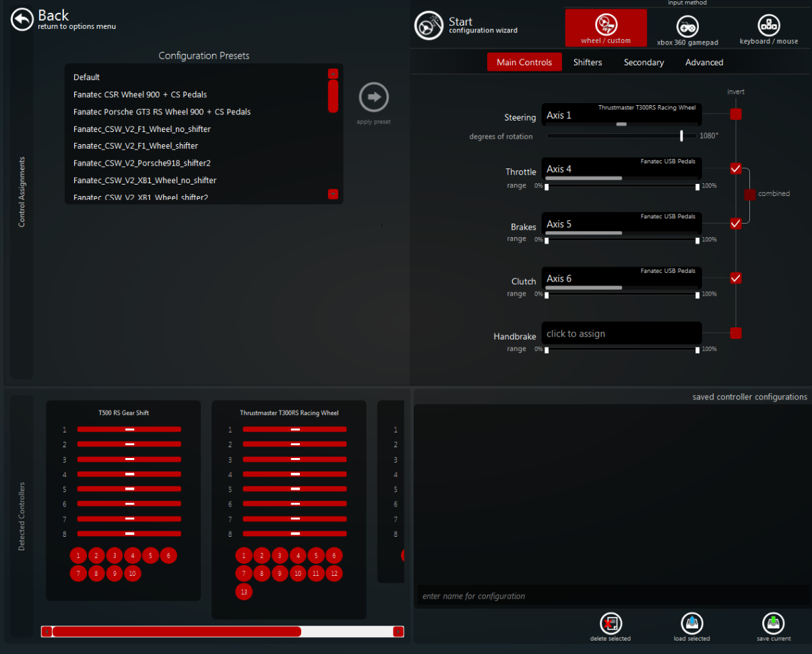Click the Handbrake range 0% slider handle

tap(546, 350)
